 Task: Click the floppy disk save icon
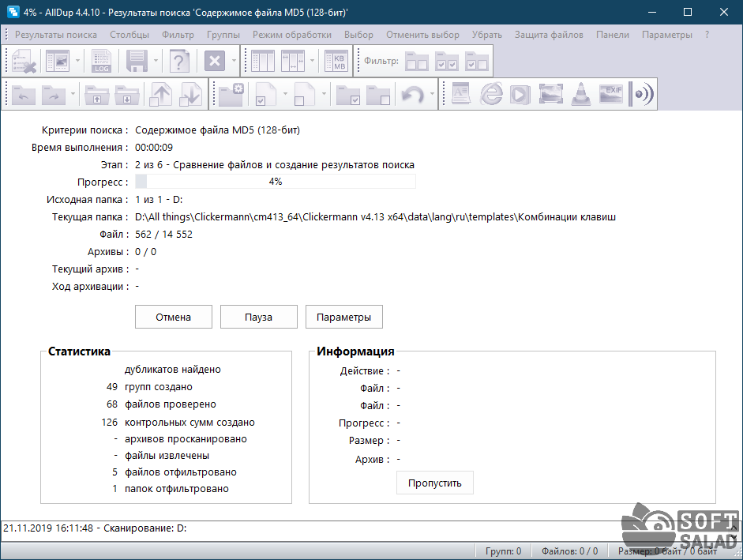pos(137,62)
